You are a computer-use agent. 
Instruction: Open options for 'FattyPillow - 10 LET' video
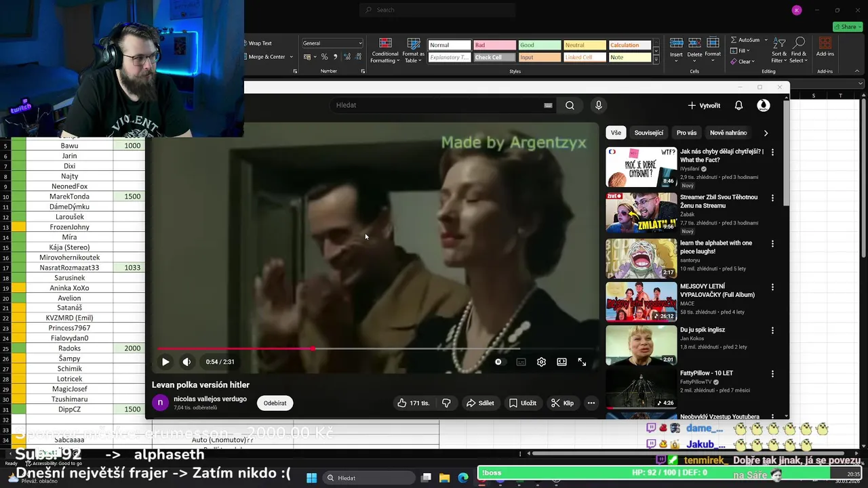tap(772, 374)
